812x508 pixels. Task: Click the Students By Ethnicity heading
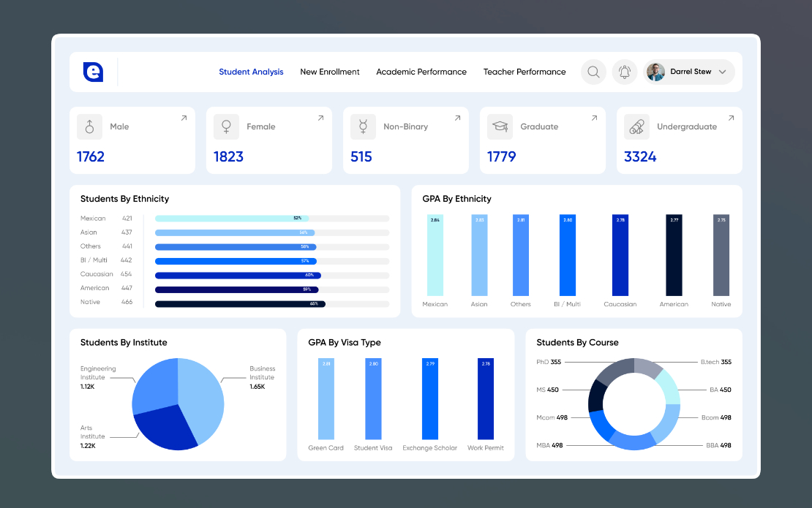click(x=125, y=199)
